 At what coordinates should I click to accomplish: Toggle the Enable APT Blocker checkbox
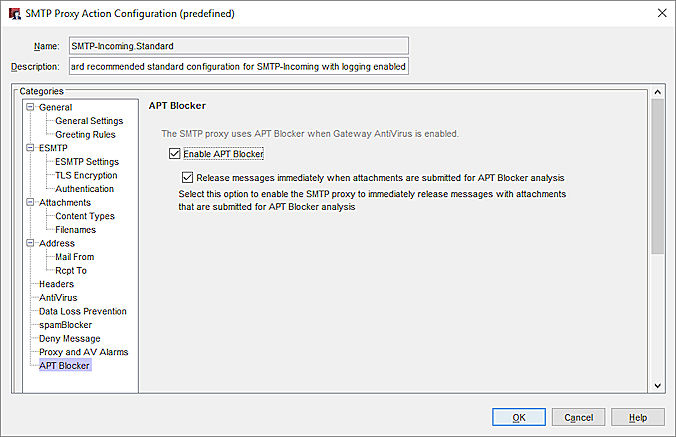tap(175, 154)
